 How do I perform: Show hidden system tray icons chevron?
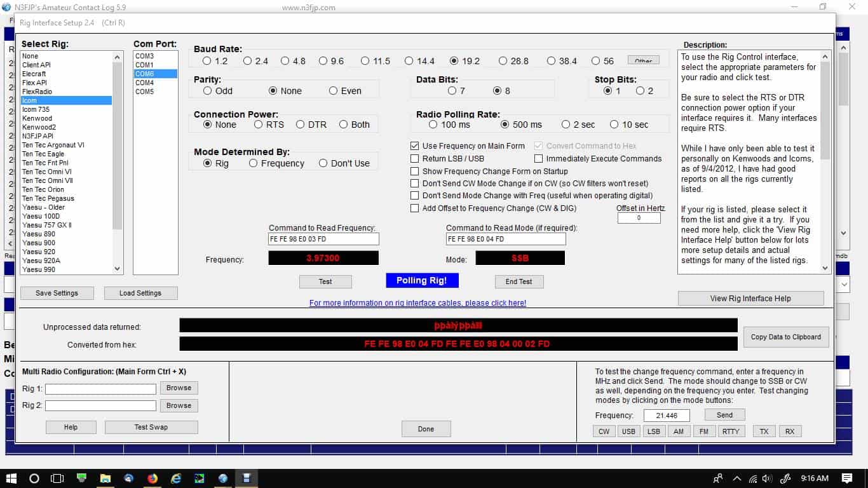pos(737,478)
